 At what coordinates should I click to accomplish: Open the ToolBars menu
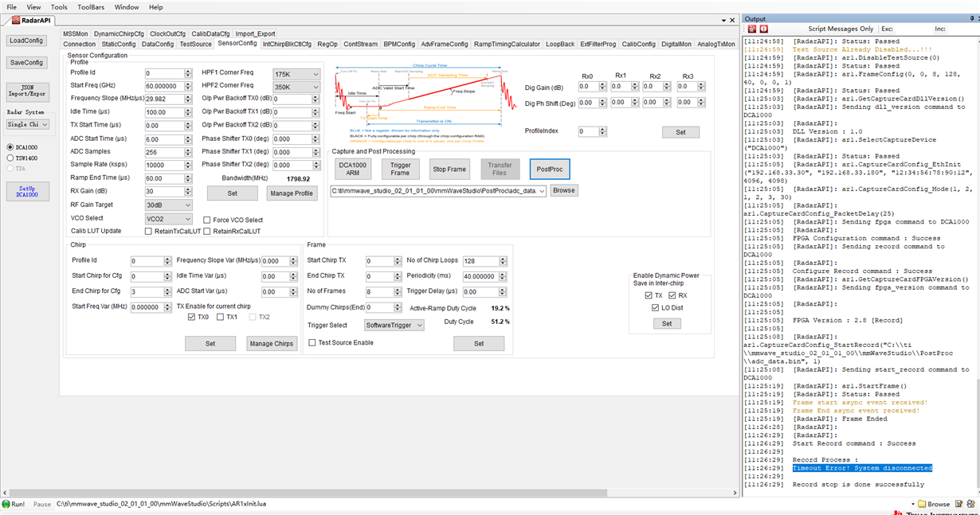pyautogui.click(x=91, y=6)
